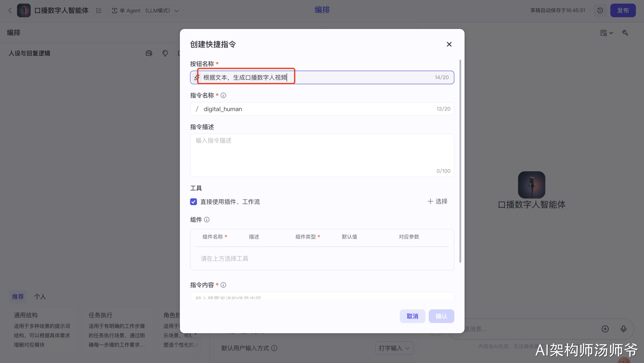Click the dialog's vertical scrollbar
Screen dimensions: 644x363
pyautogui.click(x=460, y=161)
